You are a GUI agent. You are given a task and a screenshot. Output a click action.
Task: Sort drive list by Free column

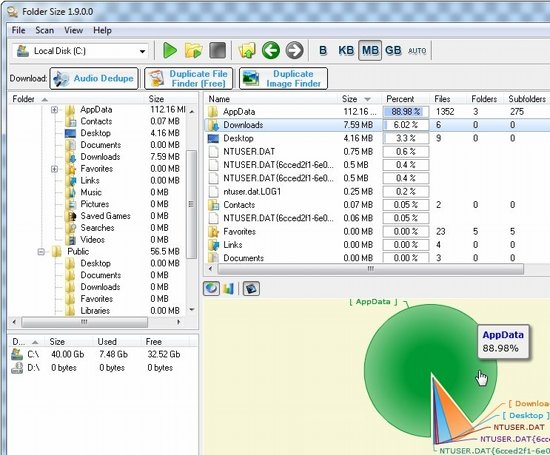[x=165, y=342]
